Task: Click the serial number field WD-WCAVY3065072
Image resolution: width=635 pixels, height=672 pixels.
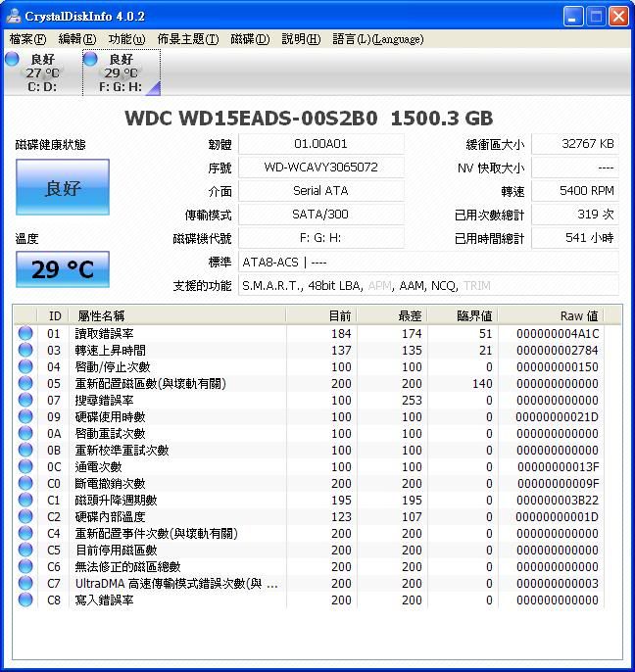Action: pos(320,168)
